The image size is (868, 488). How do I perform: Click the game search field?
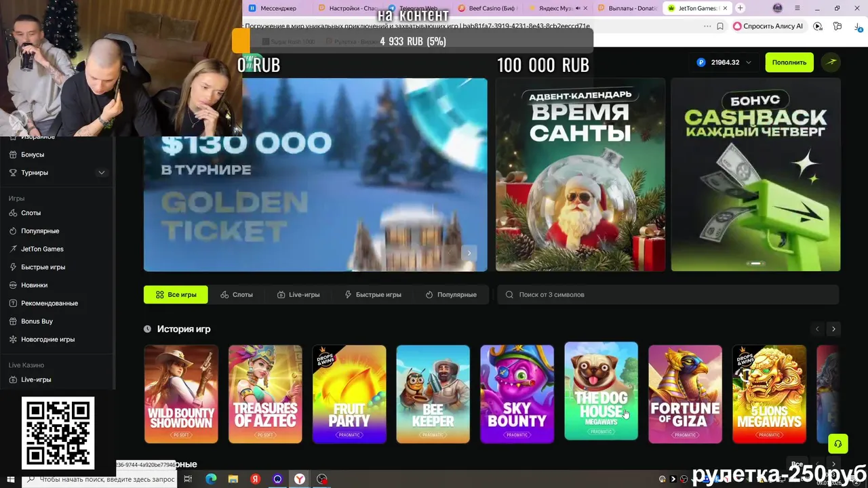[x=669, y=295]
